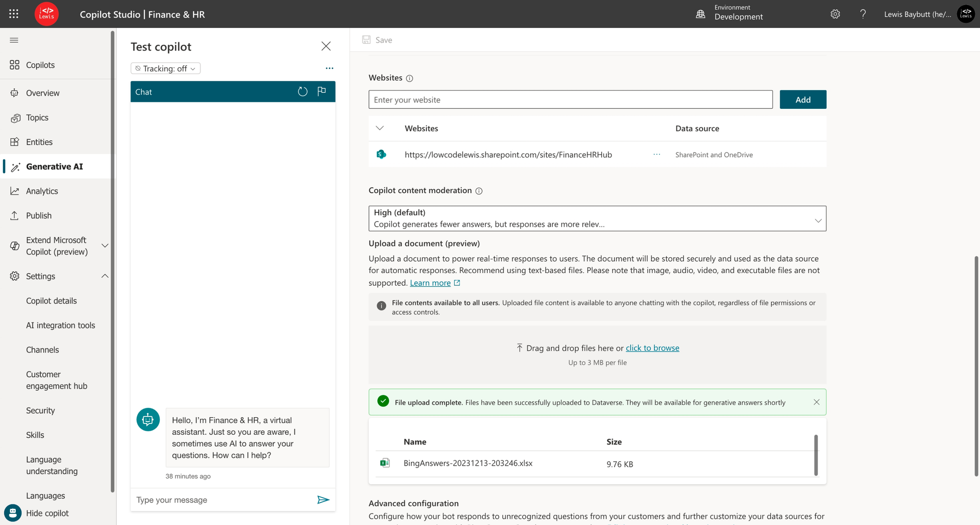
Task: Click the Copilot content moderation info icon
Action: (479, 191)
